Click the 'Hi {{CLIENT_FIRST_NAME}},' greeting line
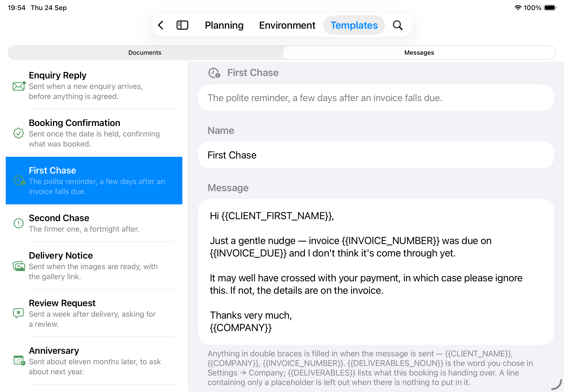The image size is (564, 392). pyautogui.click(x=272, y=216)
